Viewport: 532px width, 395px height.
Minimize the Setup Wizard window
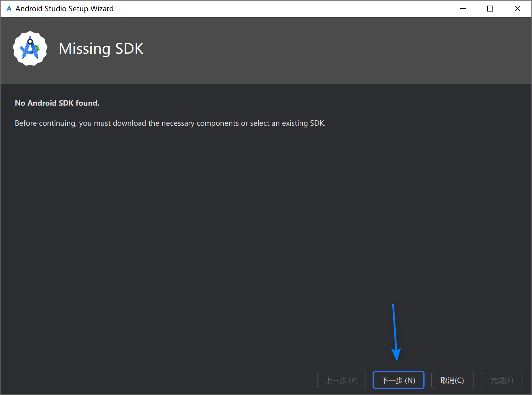coord(463,9)
